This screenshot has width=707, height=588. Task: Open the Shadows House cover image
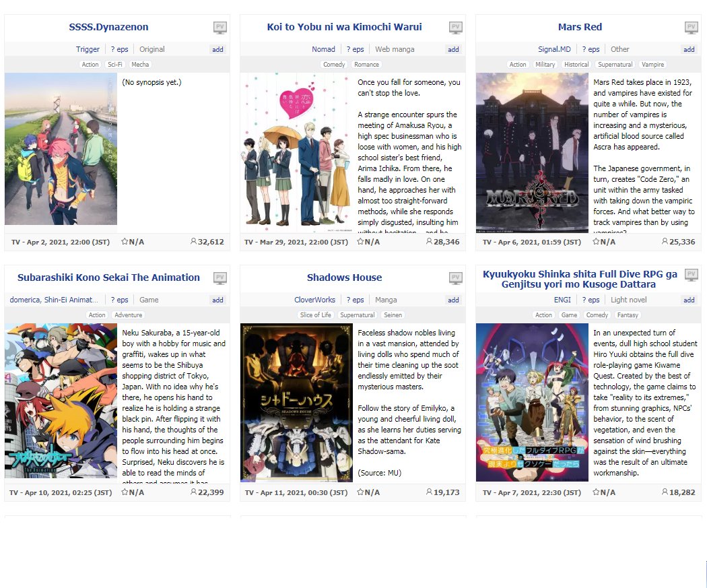pyautogui.click(x=297, y=403)
